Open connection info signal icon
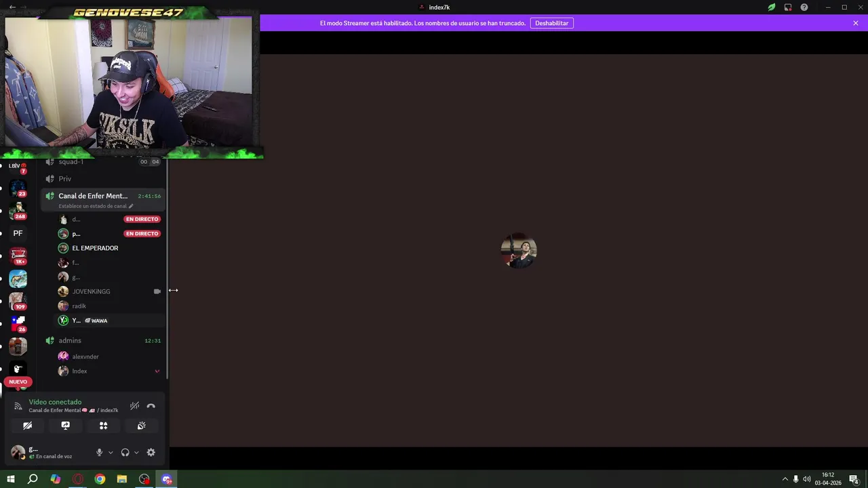Viewport: 868px width, 488px height. (18, 406)
